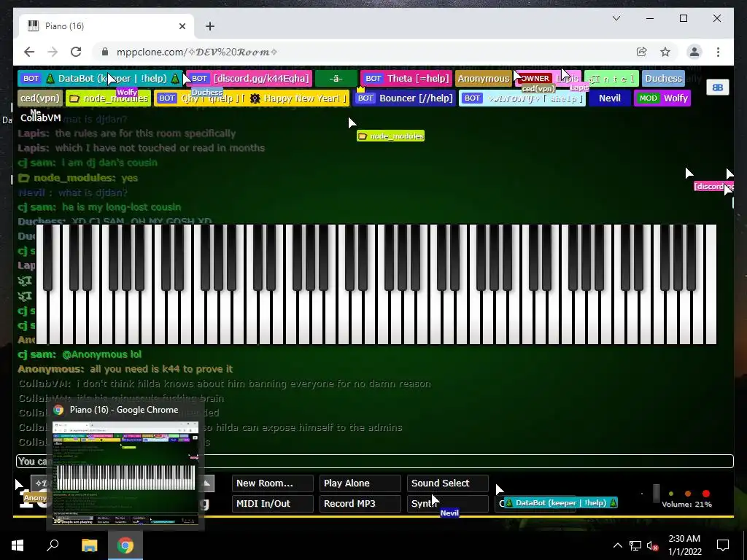Open the Synth button panel
Image resolution: width=747 pixels, height=560 pixels.
447,504
